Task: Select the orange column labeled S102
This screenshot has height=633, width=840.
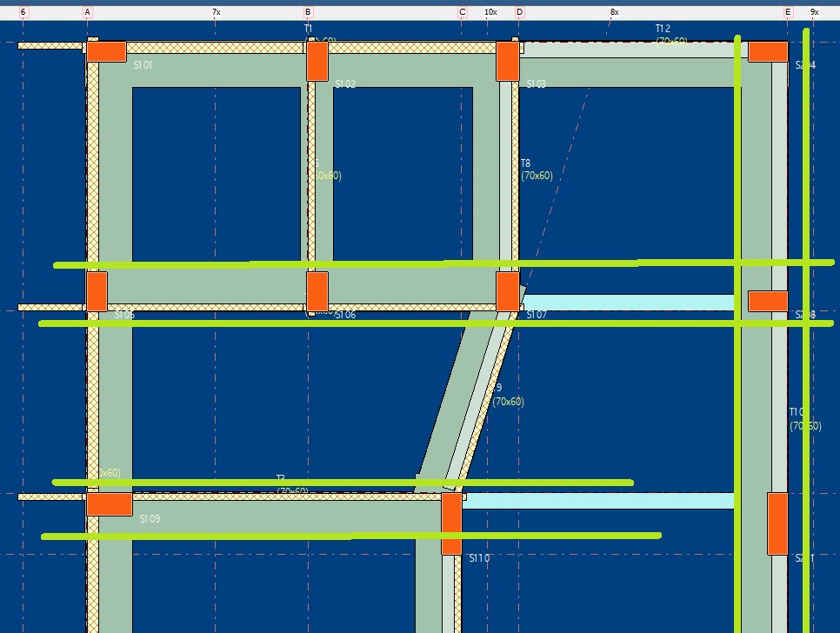Action: tap(317, 61)
